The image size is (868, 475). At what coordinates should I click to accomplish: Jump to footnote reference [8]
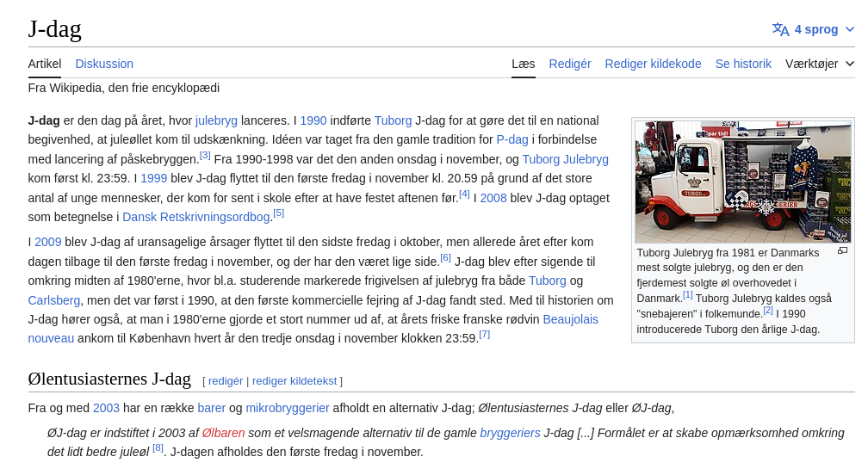point(158,448)
